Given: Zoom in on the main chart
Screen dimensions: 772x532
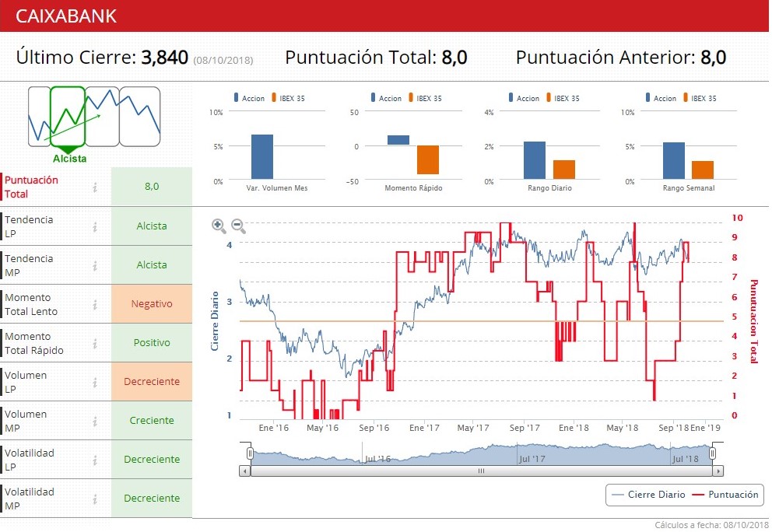Looking at the screenshot, I should [x=219, y=226].
